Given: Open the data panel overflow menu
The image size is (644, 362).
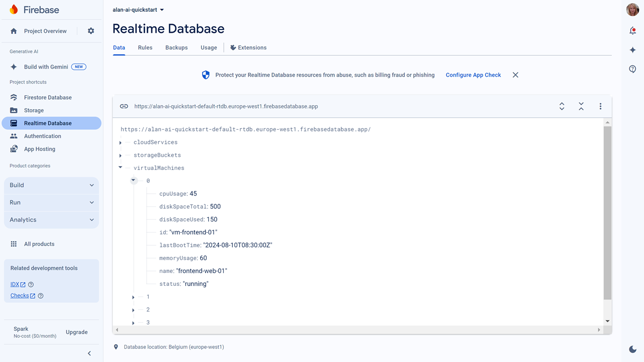Looking at the screenshot, I should 601,106.
